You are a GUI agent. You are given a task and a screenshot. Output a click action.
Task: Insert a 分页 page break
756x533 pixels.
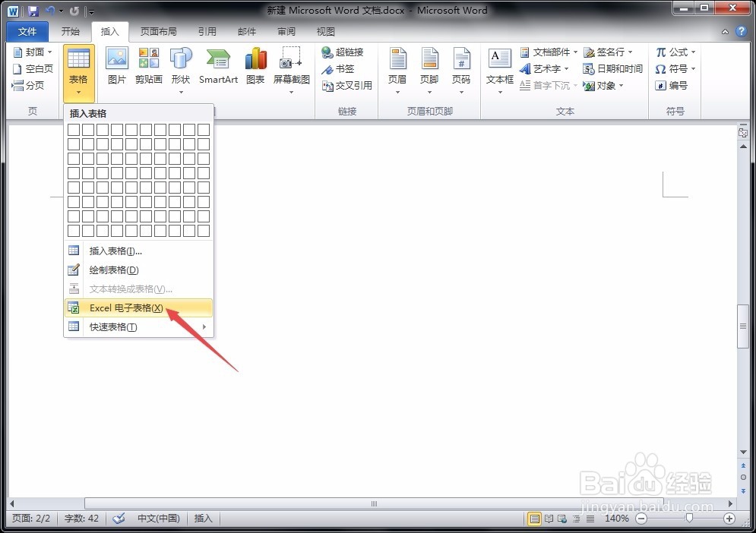tap(28, 86)
